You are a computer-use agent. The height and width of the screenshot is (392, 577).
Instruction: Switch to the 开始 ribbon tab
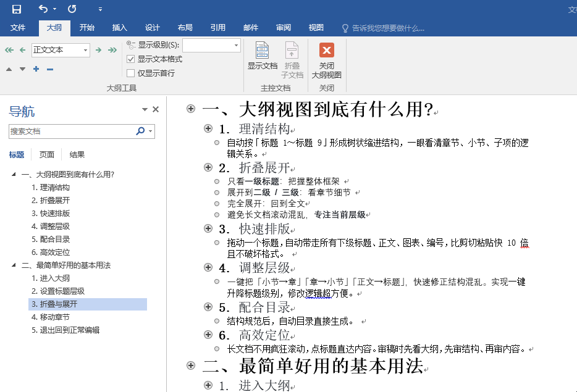(86, 27)
